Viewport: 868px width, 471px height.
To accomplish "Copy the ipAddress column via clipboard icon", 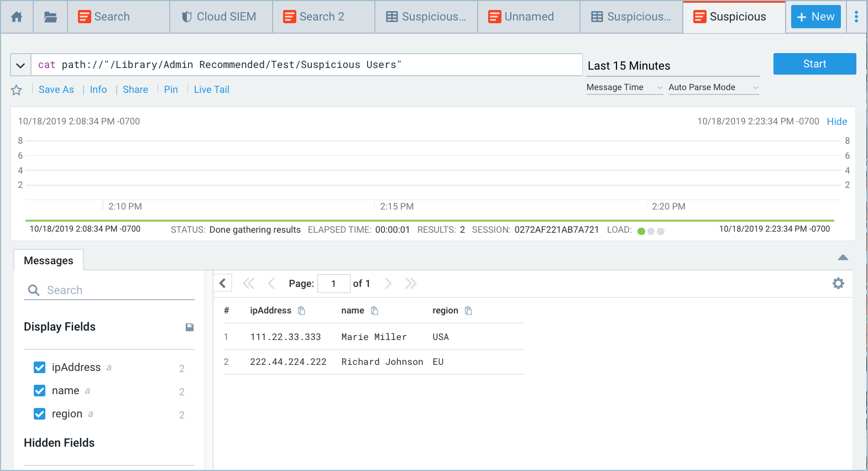I will (301, 311).
